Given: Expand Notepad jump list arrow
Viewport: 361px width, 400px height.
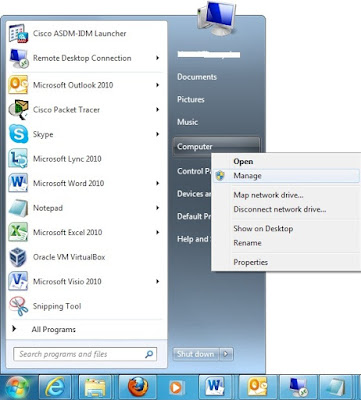Looking at the screenshot, I should tap(157, 208).
